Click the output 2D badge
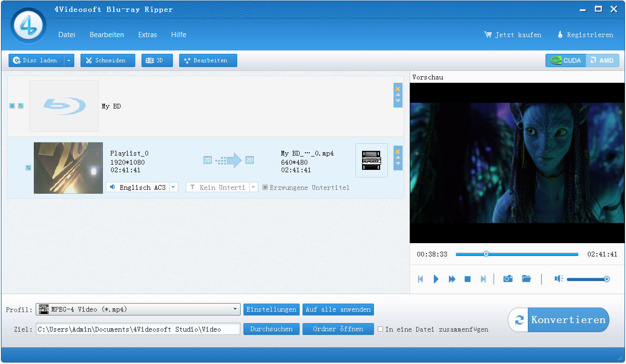 click(250, 160)
